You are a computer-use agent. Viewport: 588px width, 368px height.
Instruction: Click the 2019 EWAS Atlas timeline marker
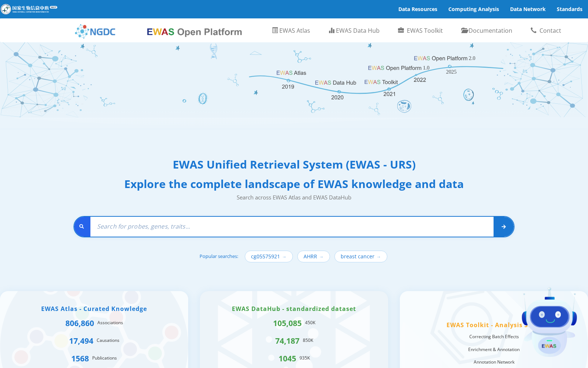click(x=288, y=81)
